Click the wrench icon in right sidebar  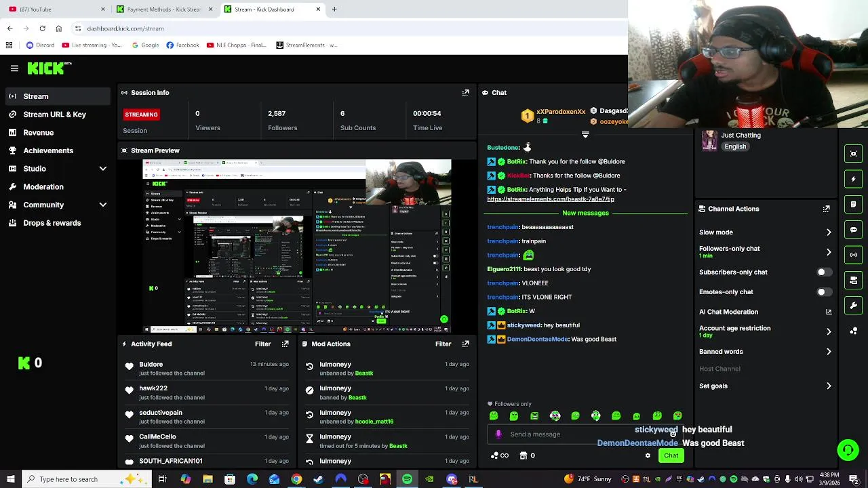tap(854, 305)
